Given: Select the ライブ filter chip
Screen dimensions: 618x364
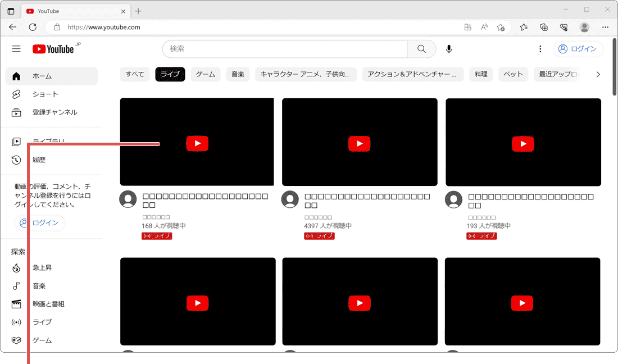Looking at the screenshot, I should 170,74.
